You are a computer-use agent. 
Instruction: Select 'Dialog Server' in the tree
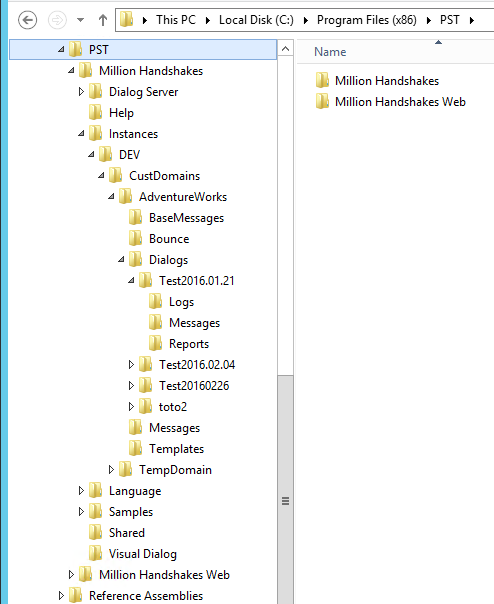[x=144, y=92]
